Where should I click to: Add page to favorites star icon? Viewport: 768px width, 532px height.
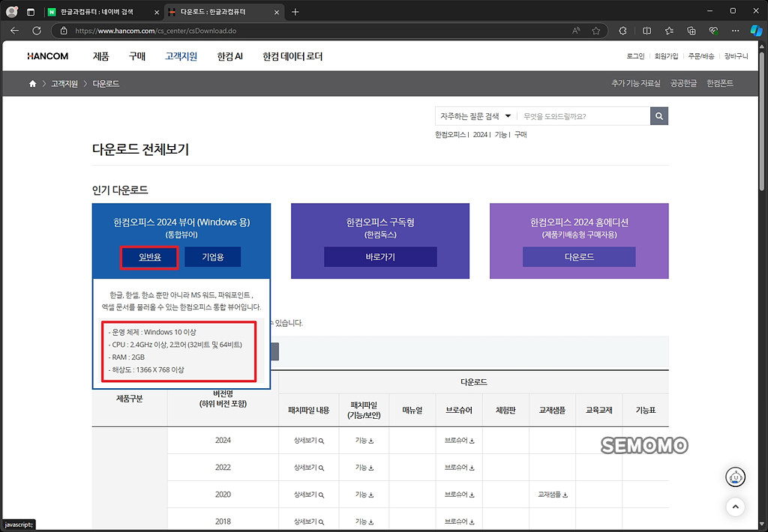tap(595, 31)
